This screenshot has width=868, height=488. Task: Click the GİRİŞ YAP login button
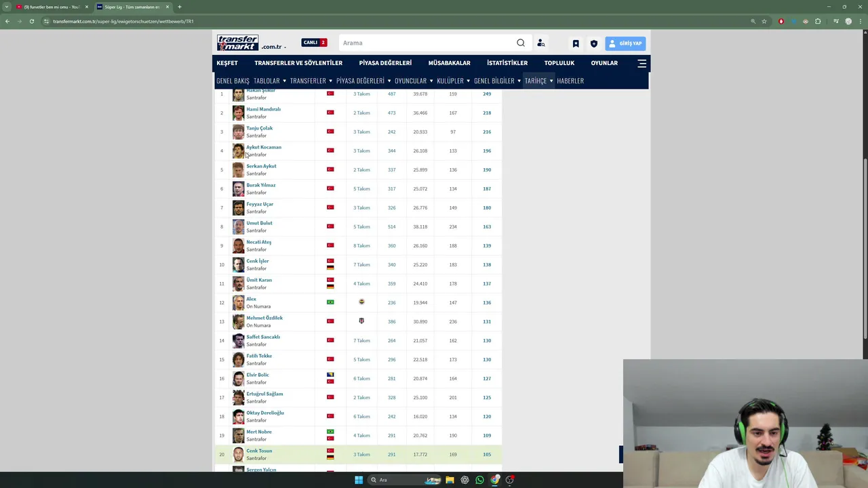click(625, 43)
